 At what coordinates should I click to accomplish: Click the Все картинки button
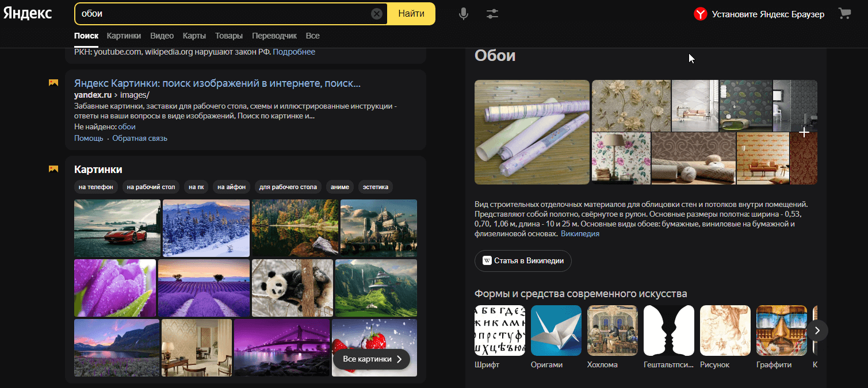(x=372, y=359)
